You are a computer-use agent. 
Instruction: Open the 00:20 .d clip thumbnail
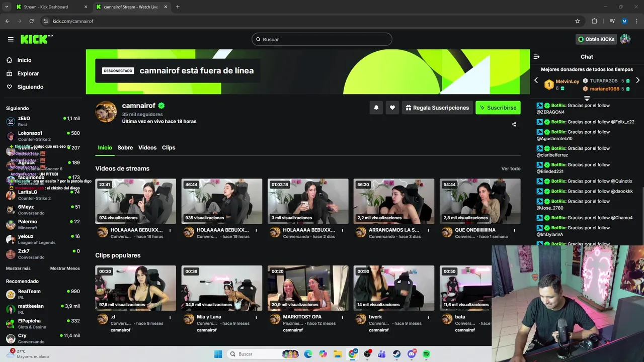click(136, 288)
